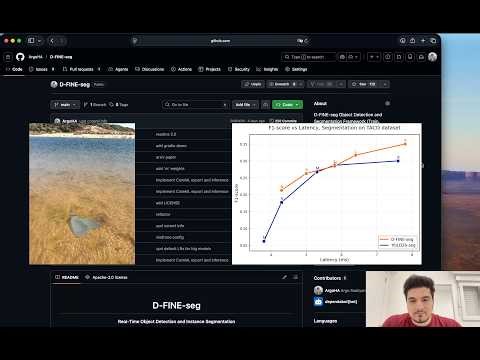Expand the create new plus dropdown
Screen dimensions: 480x360
374,57
